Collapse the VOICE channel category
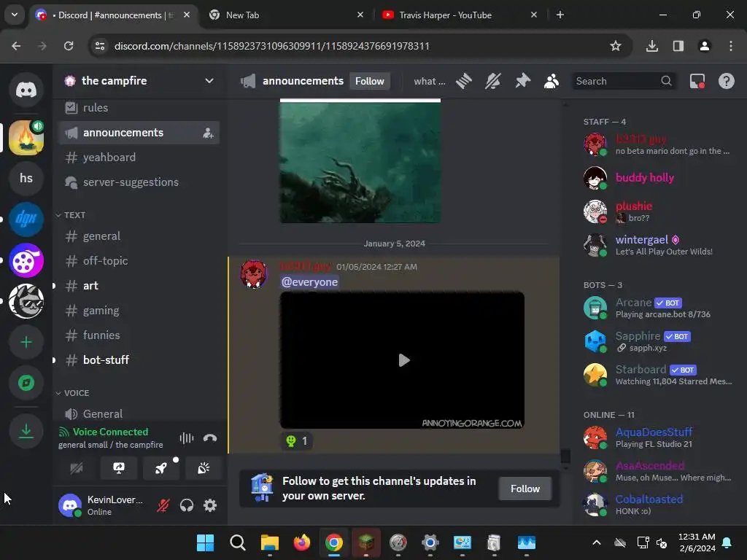This screenshot has height=560, width=747. [x=72, y=393]
